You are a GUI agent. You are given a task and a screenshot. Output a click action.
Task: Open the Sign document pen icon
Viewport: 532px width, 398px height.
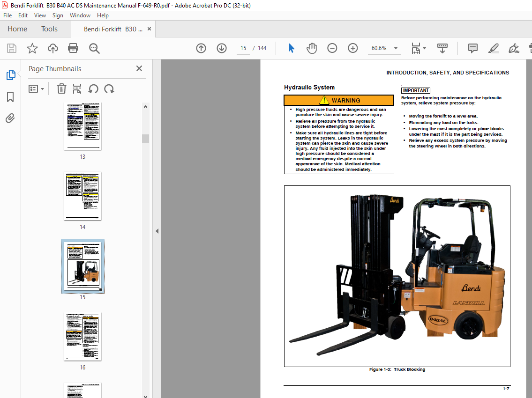click(x=514, y=48)
